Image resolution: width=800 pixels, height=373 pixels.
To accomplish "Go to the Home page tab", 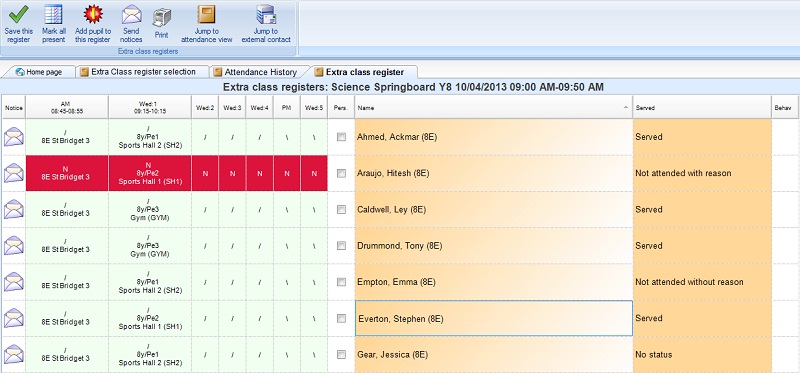I will coord(39,72).
